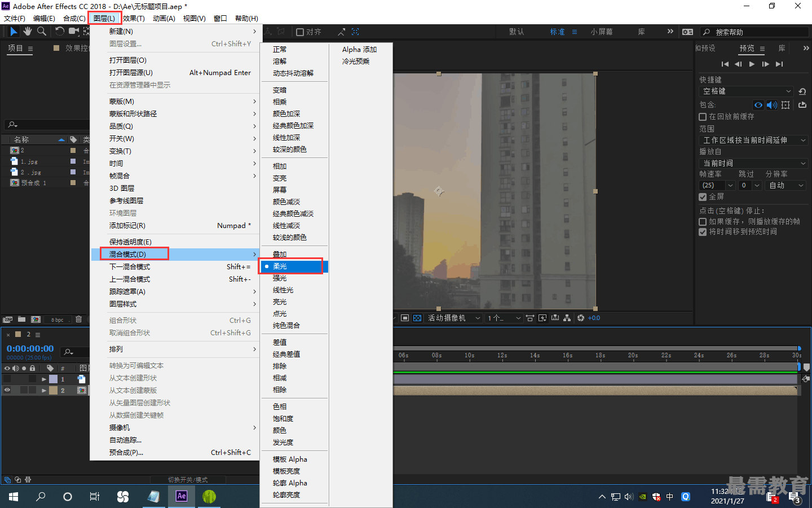Uncheck 全屏 full screen checkbox
812x508 pixels.
coord(703,197)
